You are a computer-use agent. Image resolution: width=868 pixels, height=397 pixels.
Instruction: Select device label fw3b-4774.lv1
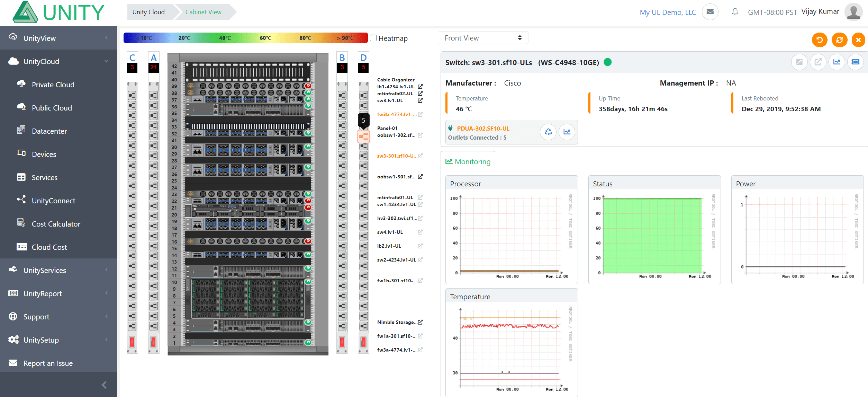pos(397,114)
